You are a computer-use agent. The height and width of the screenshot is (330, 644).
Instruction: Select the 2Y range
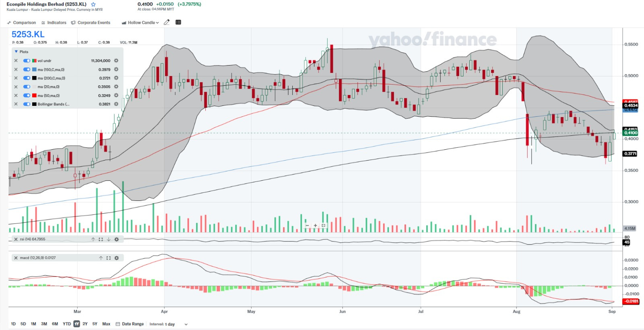click(85, 324)
